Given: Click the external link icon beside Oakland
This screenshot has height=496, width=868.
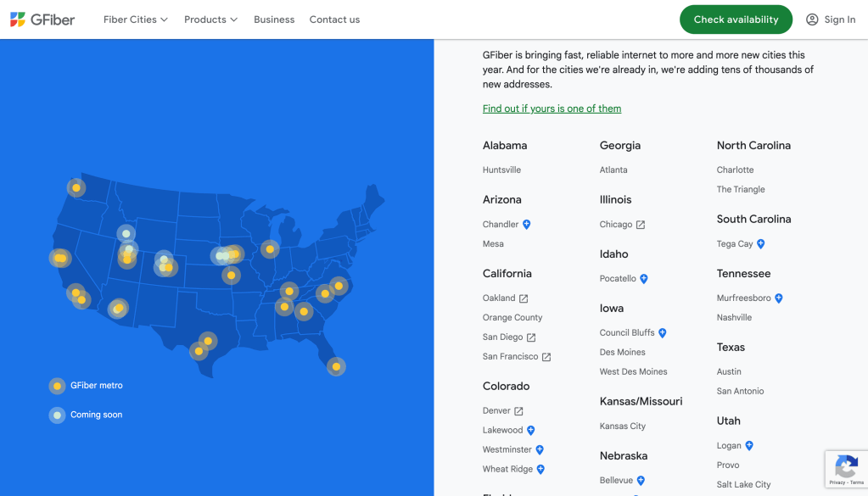Looking at the screenshot, I should click(x=524, y=298).
